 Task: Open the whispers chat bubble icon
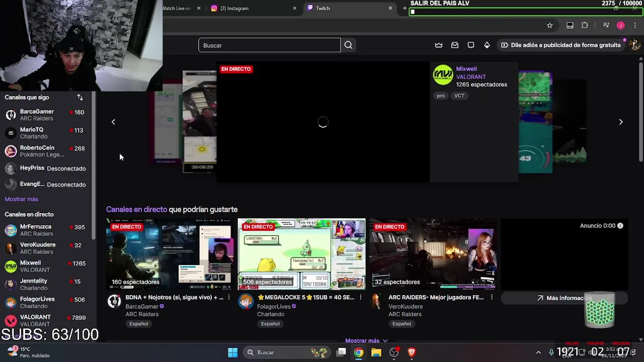tap(471, 45)
